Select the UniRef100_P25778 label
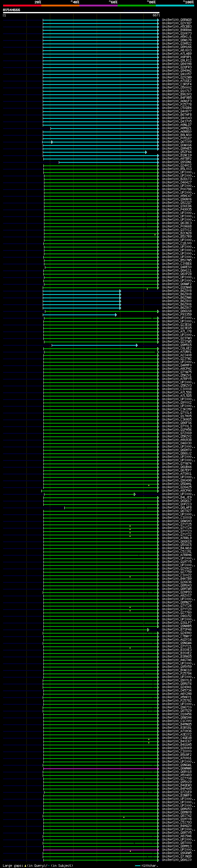197x868 pixels. pos(177,104)
